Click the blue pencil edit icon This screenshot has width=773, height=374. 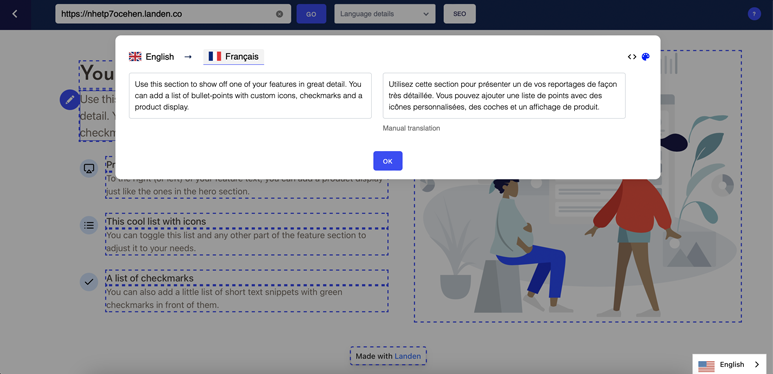tap(70, 100)
